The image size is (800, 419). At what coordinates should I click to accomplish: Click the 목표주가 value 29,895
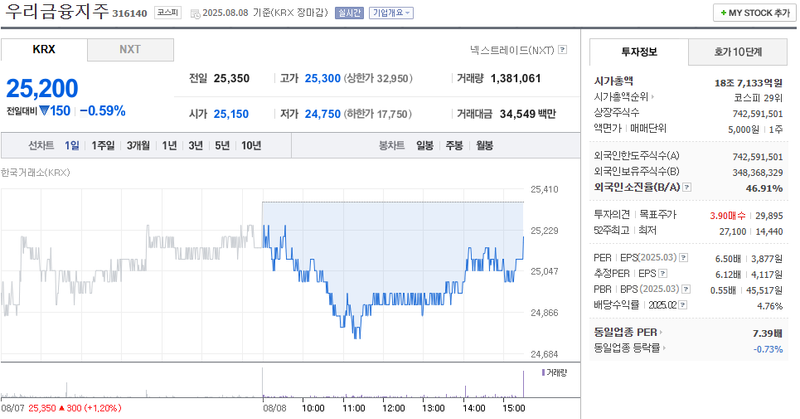pyautogui.click(x=769, y=216)
